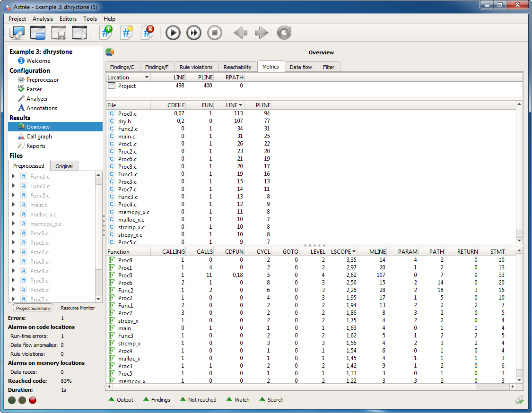Switch to the Original files tab

64,166
